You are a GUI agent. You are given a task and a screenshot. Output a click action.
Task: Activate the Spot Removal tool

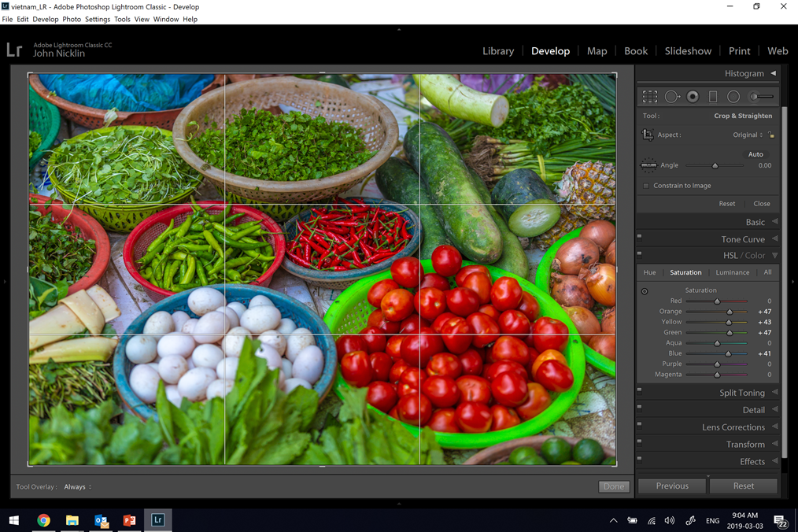tap(671, 96)
